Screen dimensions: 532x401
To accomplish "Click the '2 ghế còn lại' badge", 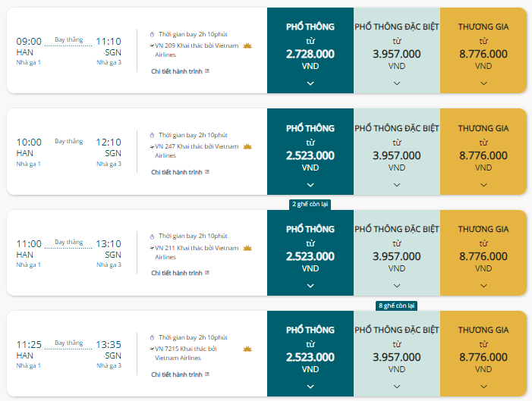I will [310, 204].
